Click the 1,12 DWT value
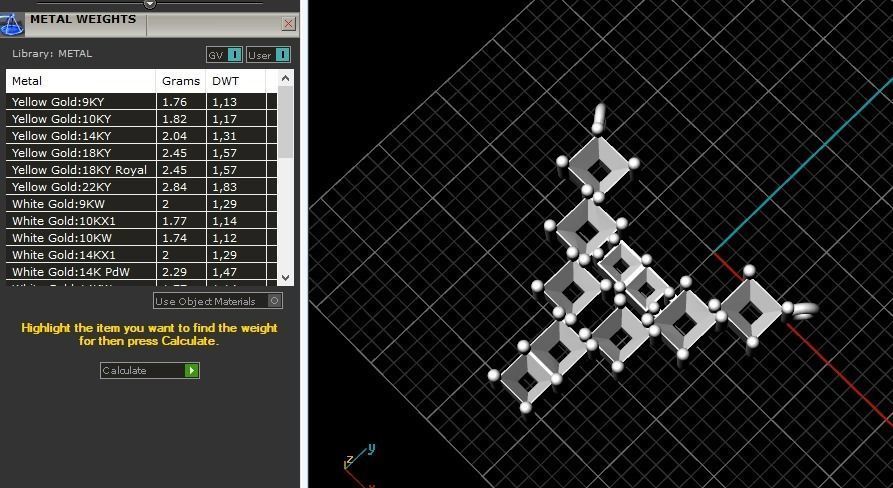The height and width of the screenshot is (488, 893). [224, 238]
